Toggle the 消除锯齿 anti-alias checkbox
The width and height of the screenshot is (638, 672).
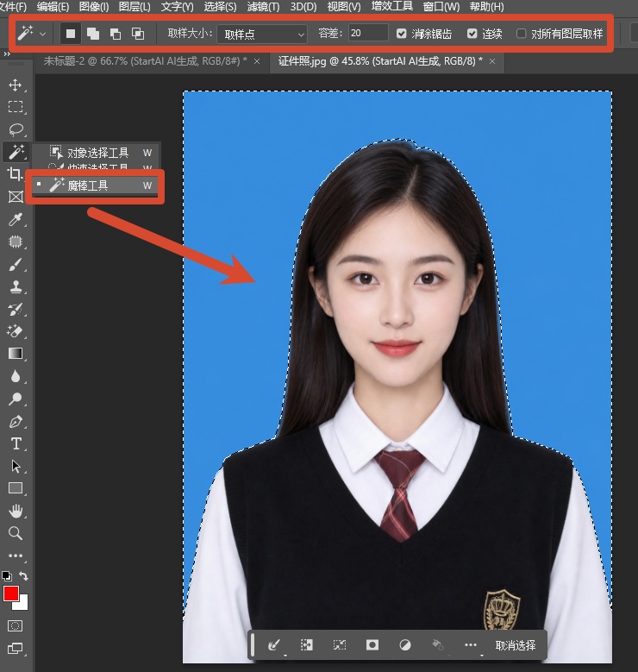click(x=402, y=34)
